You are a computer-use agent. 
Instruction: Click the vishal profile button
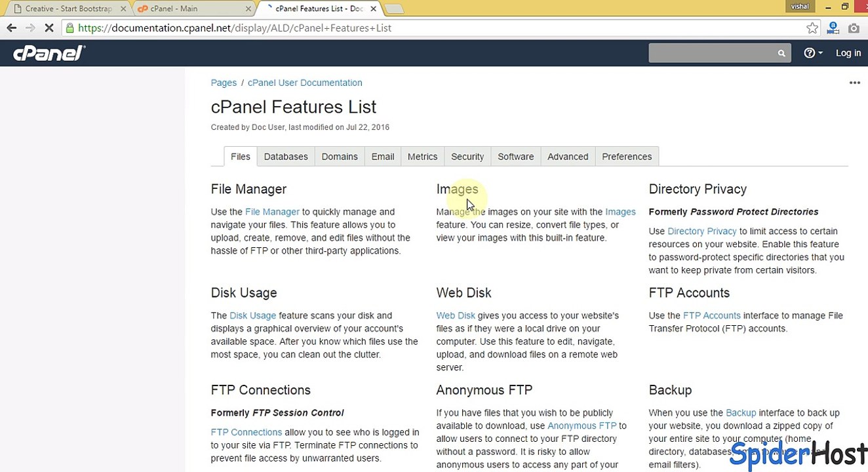[800, 7]
